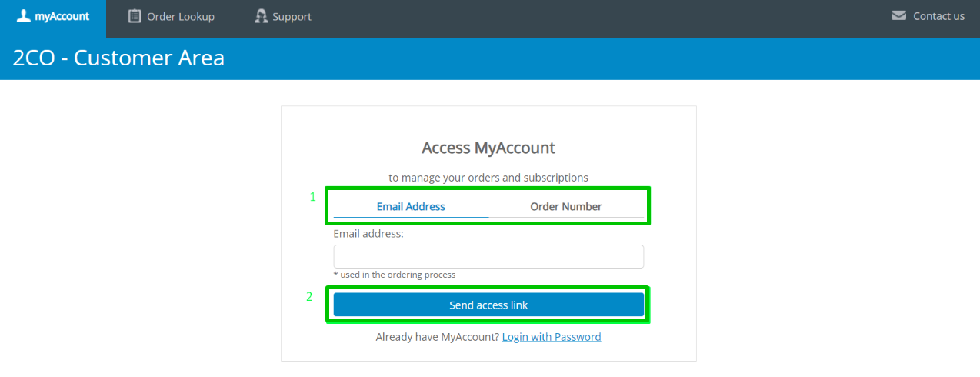This screenshot has width=980, height=377.
Task: Click the "used in the ordering process" note
Action: coord(398,275)
